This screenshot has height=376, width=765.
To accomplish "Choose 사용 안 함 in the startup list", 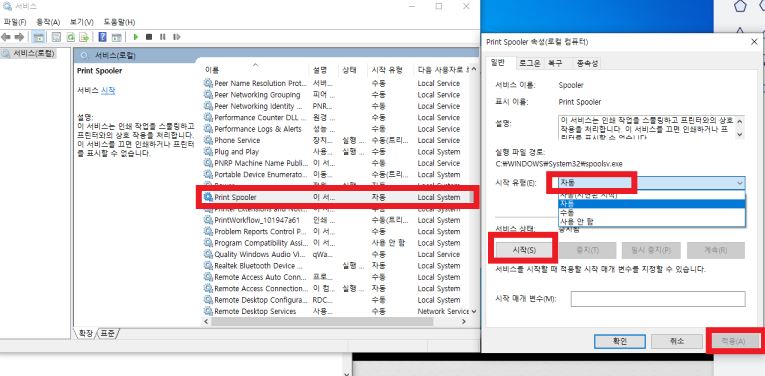I will point(651,221).
